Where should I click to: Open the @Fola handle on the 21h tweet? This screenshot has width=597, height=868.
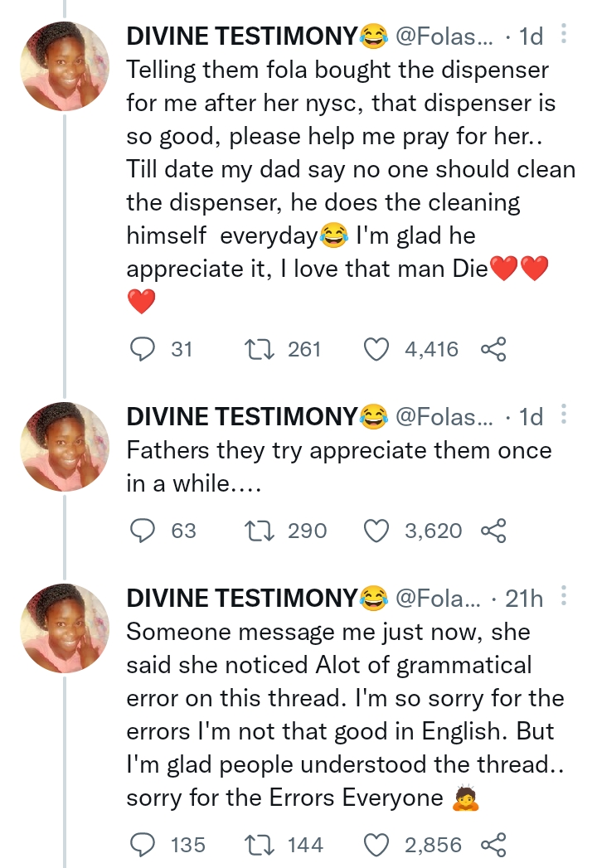tap(437, 597)
